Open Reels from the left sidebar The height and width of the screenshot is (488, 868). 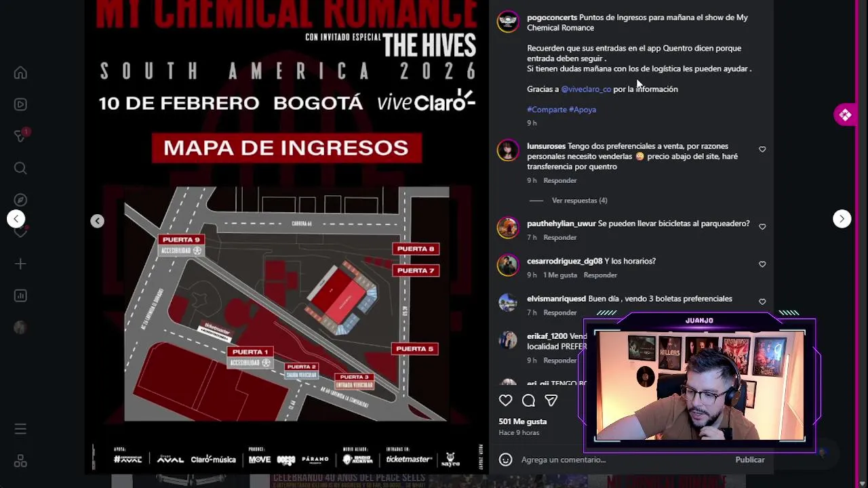point(20,104)
